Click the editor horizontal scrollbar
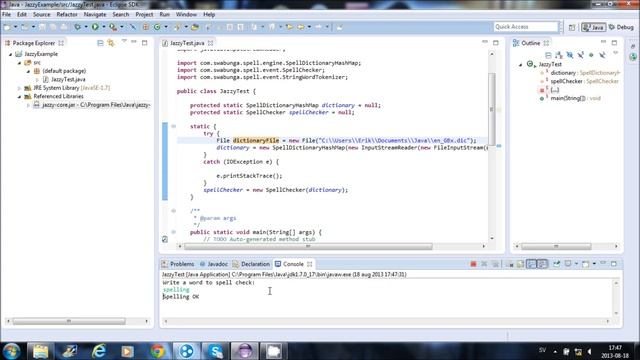 [x=308, y=247]
